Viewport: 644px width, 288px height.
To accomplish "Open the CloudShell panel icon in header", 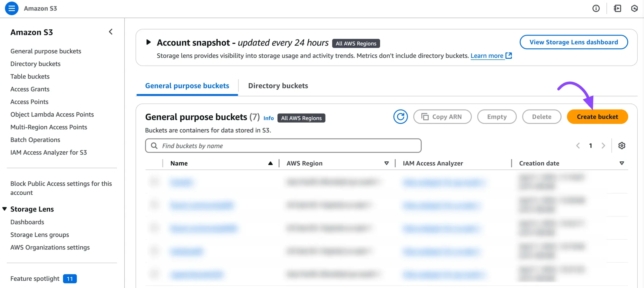I will click(617, 8).
